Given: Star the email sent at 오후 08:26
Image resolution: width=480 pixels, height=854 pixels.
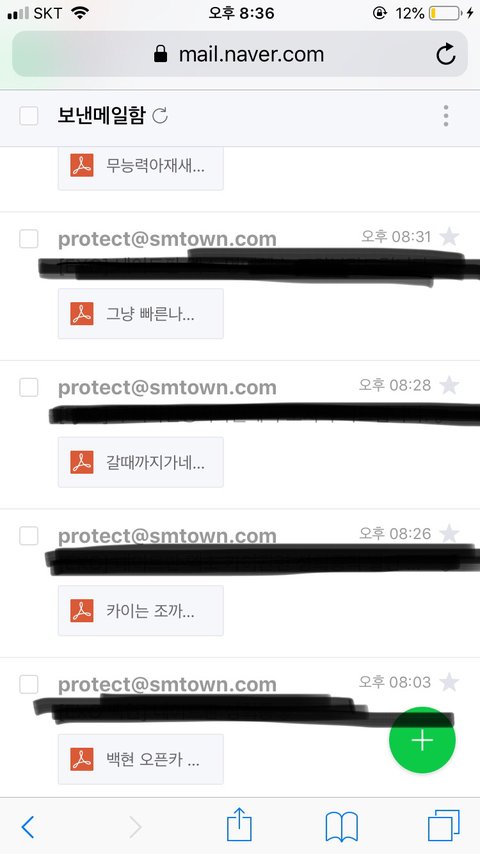Looking at the screenshot, I should point(449,534).
